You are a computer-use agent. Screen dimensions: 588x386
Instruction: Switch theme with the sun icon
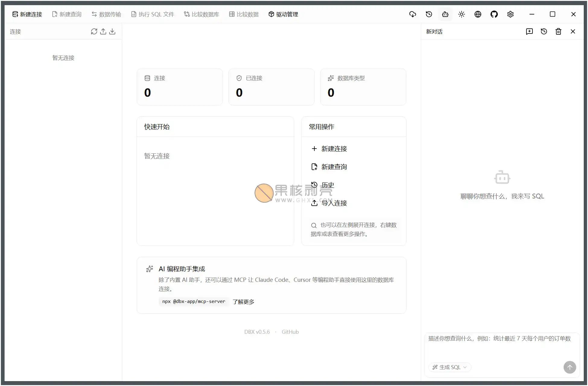coord(462,14)
